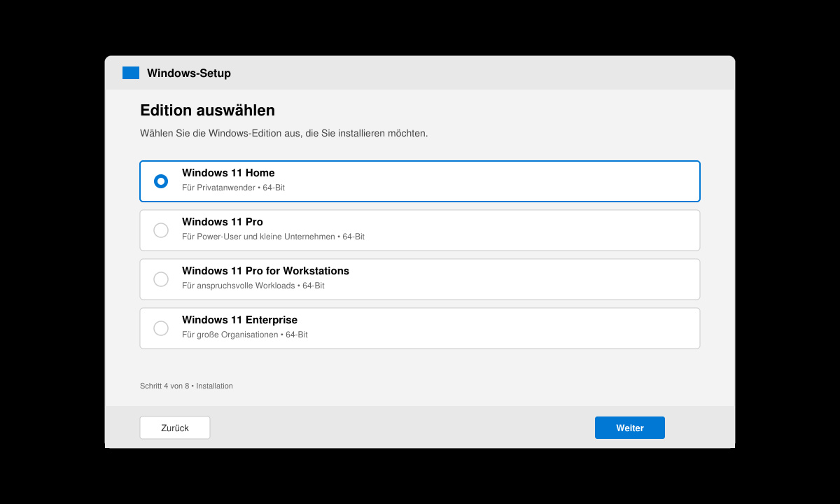
Task: Click the 'Windows-Setup' title text
Action: (x=189, y=73)
